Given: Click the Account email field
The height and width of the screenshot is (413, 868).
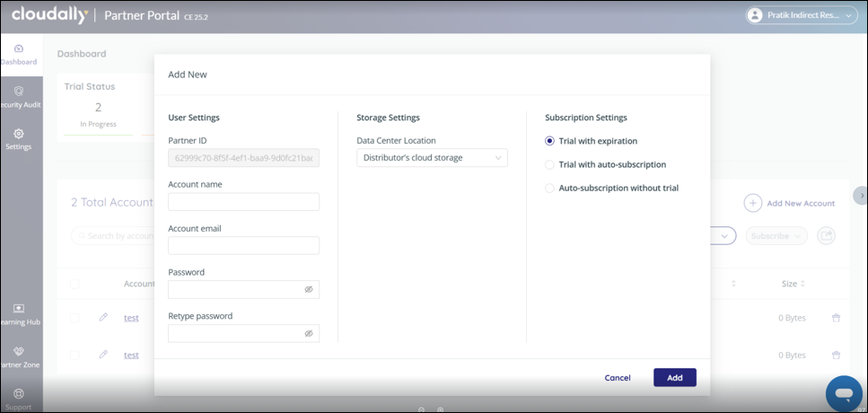Looking at the screenshot, I should (x=243, y=245).
